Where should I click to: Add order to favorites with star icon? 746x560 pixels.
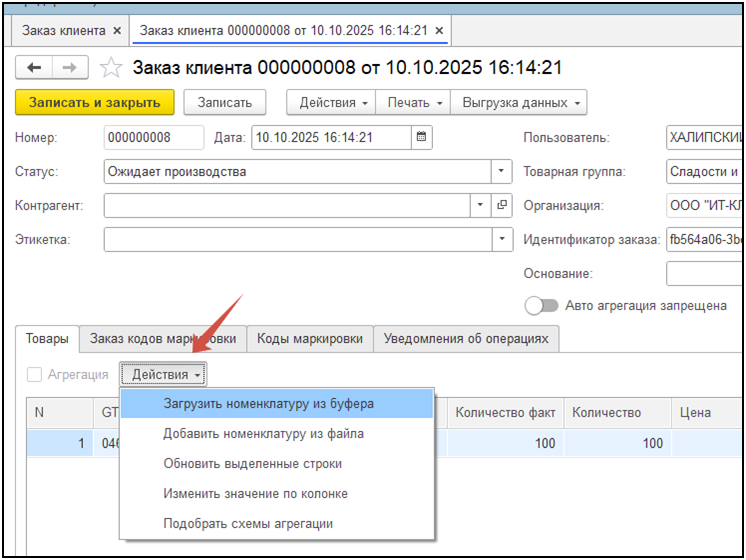click(111, 68)
